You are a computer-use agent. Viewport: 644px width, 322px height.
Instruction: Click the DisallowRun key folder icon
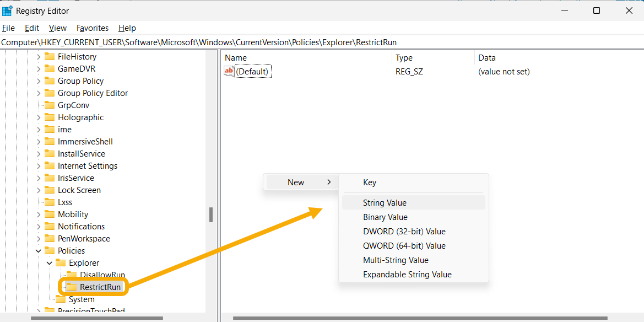(x=73, y=275)
